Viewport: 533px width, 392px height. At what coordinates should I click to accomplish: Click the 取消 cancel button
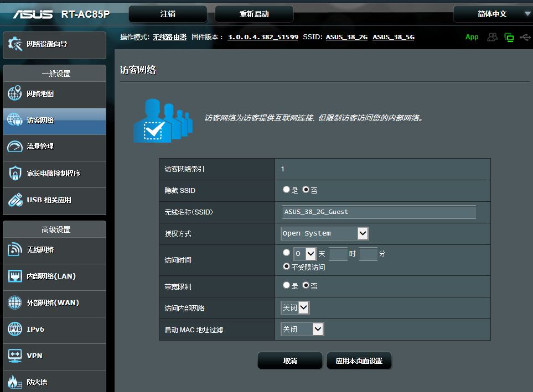coord(290,360)
